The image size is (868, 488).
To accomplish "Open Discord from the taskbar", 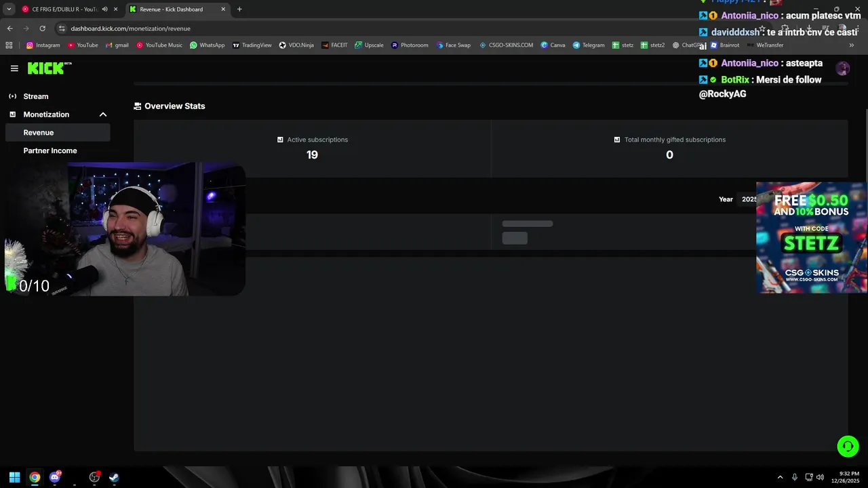I will tap(55, 477).
